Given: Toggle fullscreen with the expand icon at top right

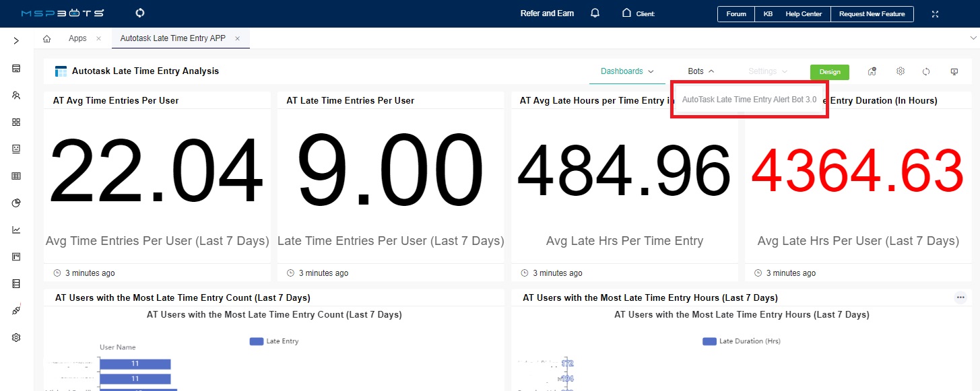Looking at the screenshot, I should pos(935,14).
